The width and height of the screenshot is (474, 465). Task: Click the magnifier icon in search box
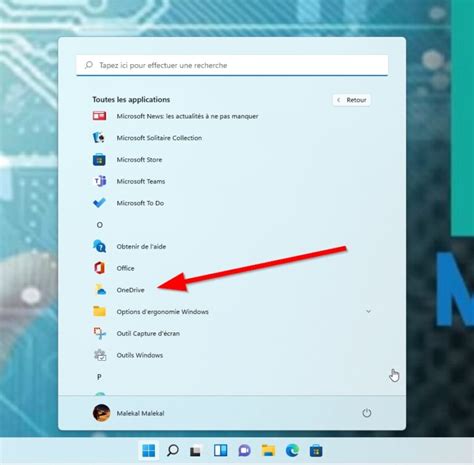pos(89,65)
